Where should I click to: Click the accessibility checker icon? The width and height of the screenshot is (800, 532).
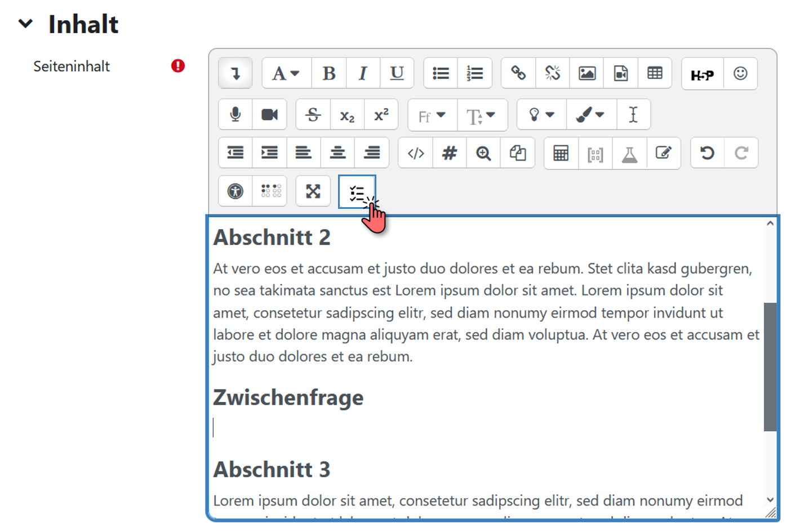235,191
